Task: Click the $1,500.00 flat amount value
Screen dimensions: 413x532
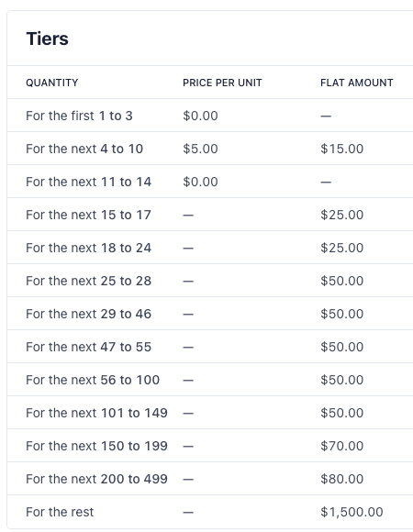Action: point(352,512)
